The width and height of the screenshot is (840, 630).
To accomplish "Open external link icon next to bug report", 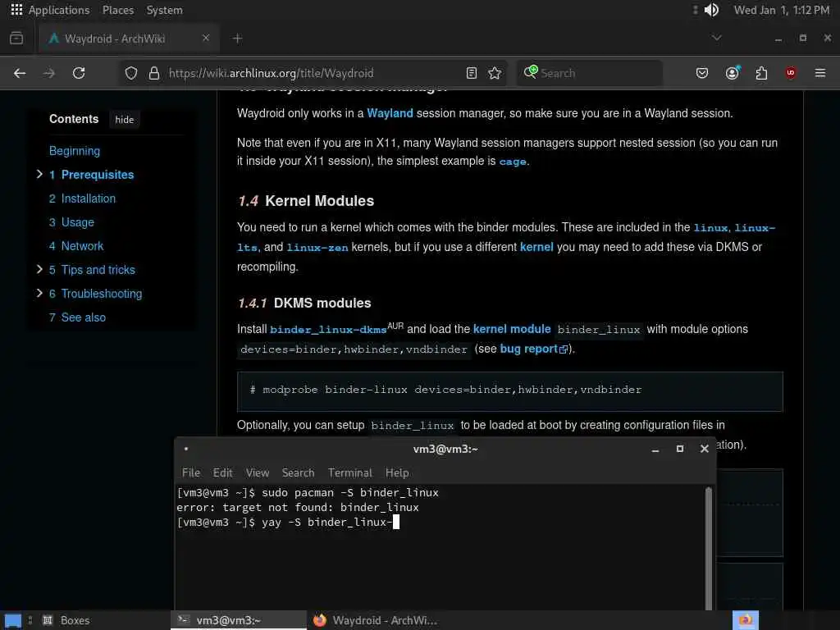I will pos(563,349).
